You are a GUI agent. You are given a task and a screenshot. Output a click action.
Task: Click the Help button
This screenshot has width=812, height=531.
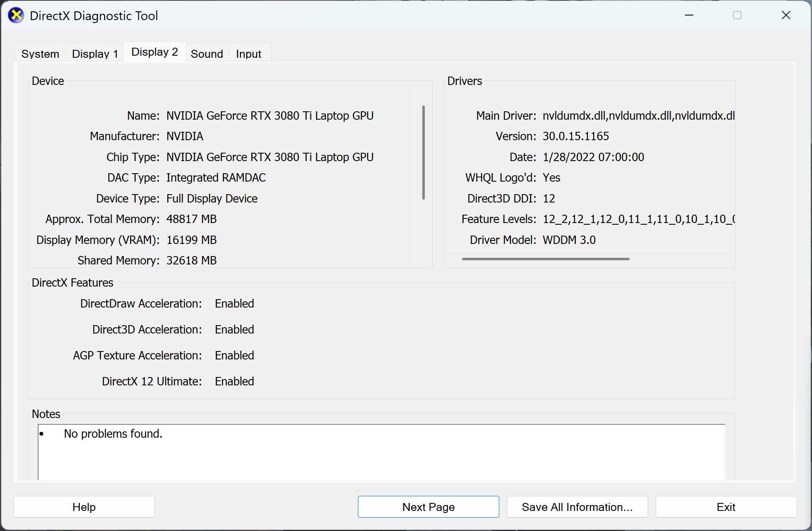(x=84, y=507)
